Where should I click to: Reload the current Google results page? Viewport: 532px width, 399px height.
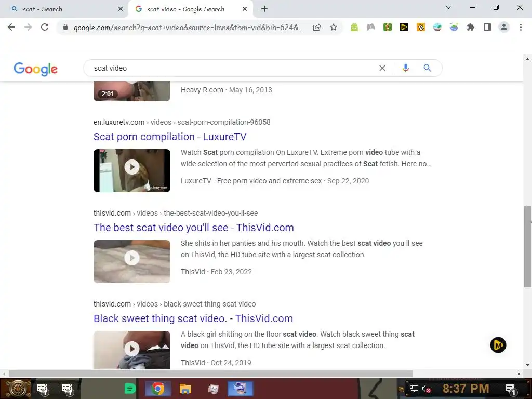pyautogui.click(x=45, y=27)
